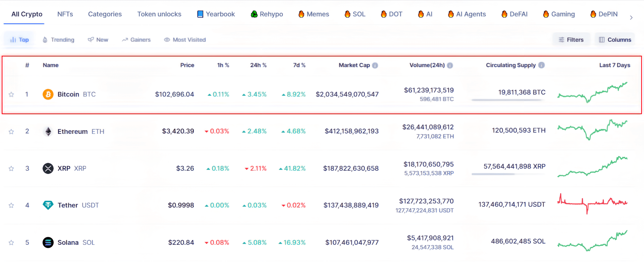Sort table by Price column
This screenshot has height=264, width=644.
[187, 65]
